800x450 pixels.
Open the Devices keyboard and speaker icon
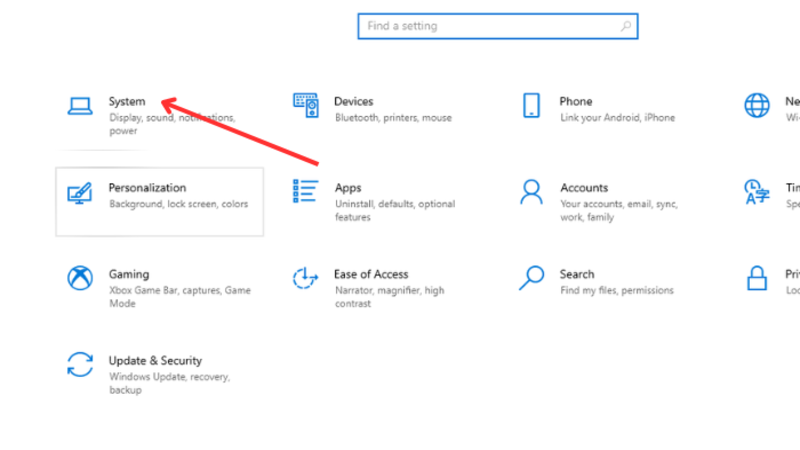pos(306,105)
